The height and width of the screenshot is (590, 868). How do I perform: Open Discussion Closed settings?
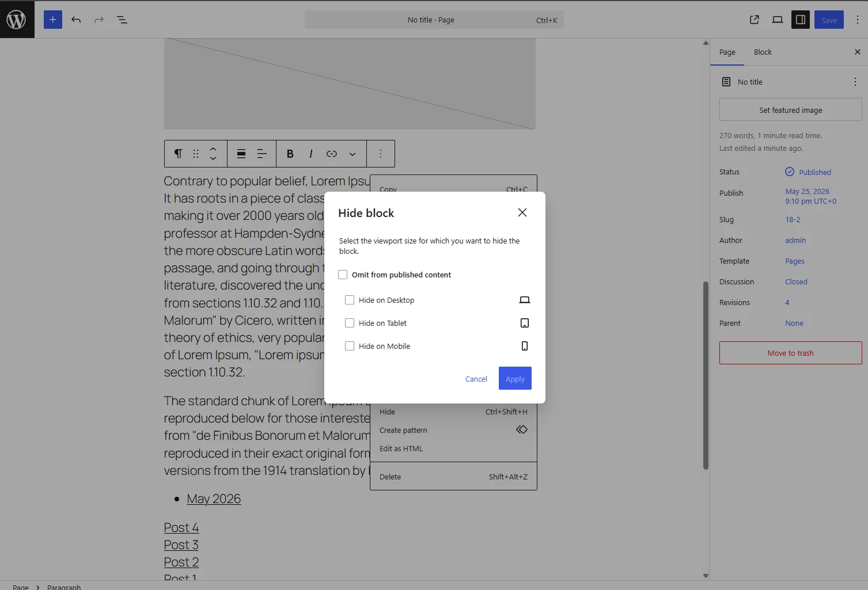[x=796, y=281]
